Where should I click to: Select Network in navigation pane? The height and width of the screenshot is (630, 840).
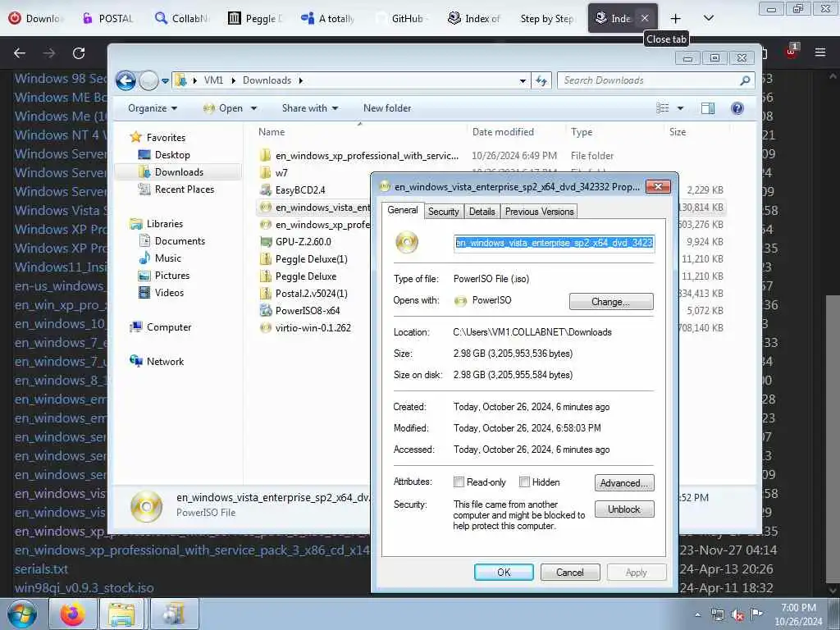pos(165,362)
